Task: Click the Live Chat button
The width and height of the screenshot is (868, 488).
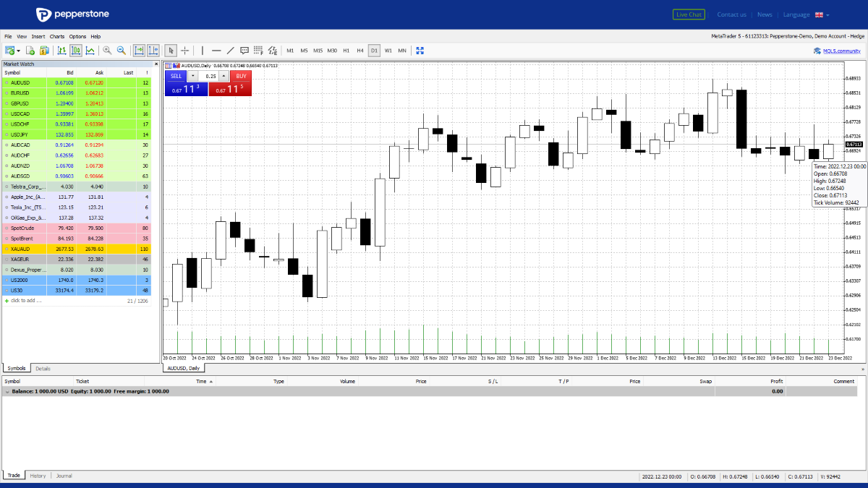Action: coord(688,14)
